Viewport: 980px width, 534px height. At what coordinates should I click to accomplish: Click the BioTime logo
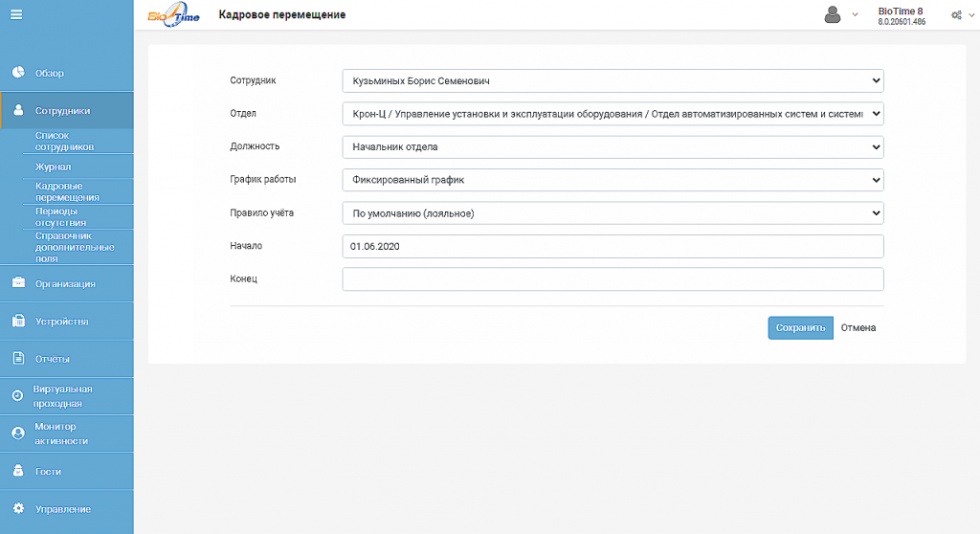pyautogui.click(x=174, y=14)
